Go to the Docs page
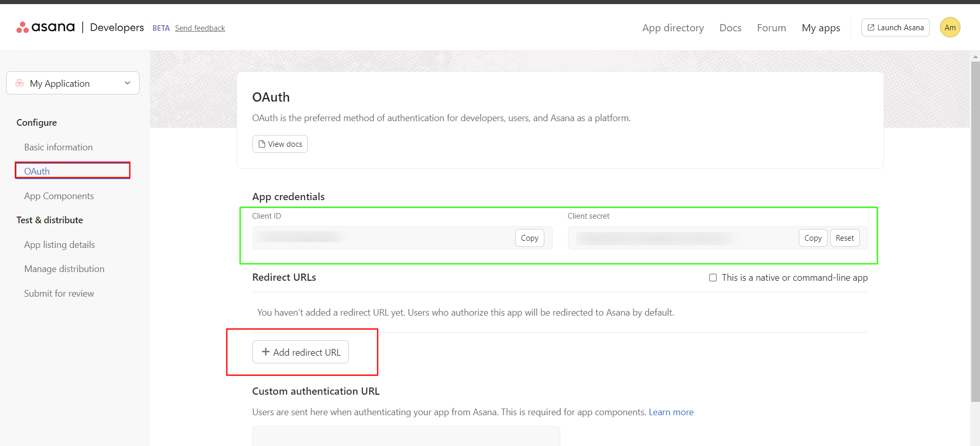 (x=730, y=28)
